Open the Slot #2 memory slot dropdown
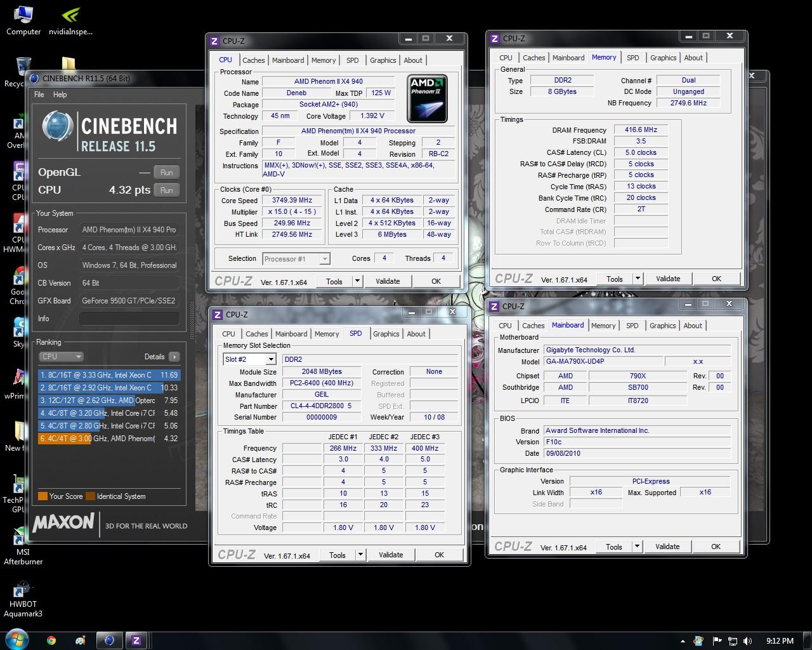This screenshot has width=812, height=650. click(249, 359)
